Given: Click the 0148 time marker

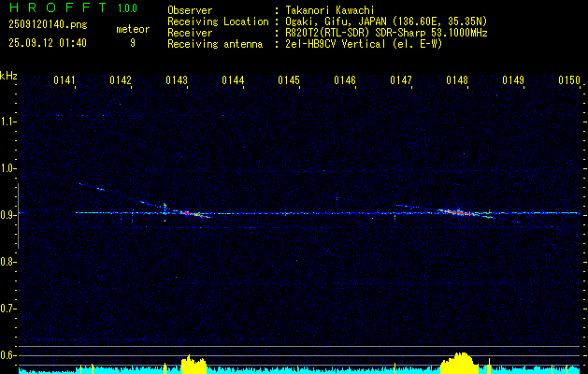Looking at the screenshot, I should click(x=457, y=80).
